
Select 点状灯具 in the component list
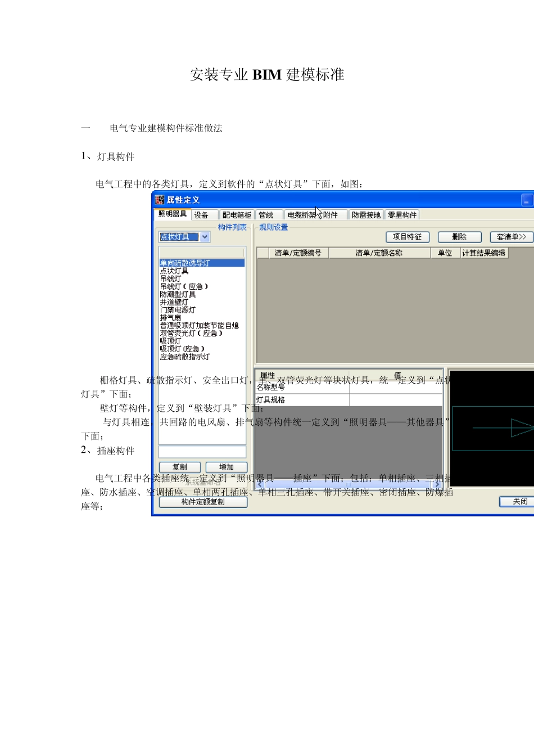[x=174, y=271]
